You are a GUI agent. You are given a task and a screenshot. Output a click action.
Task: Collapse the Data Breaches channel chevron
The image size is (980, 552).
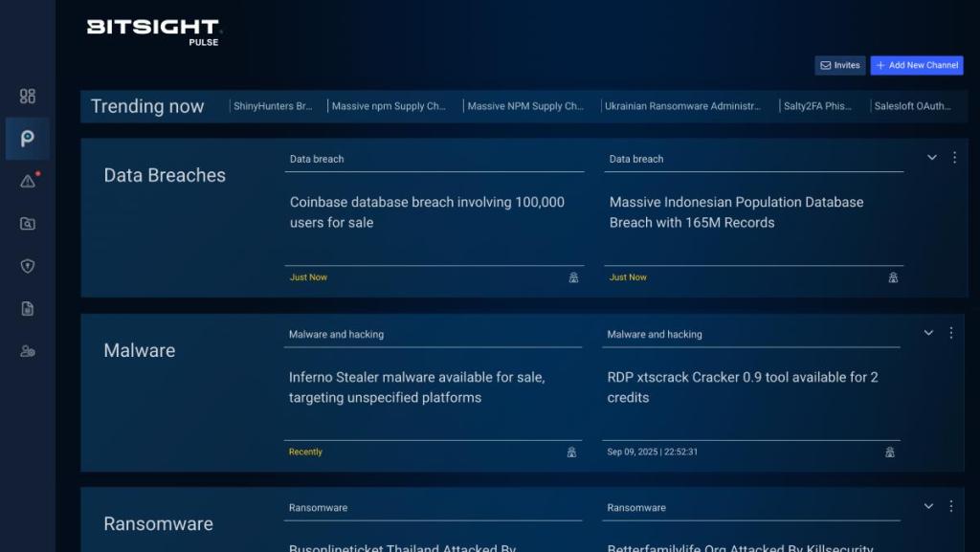[x=931, y=158]
